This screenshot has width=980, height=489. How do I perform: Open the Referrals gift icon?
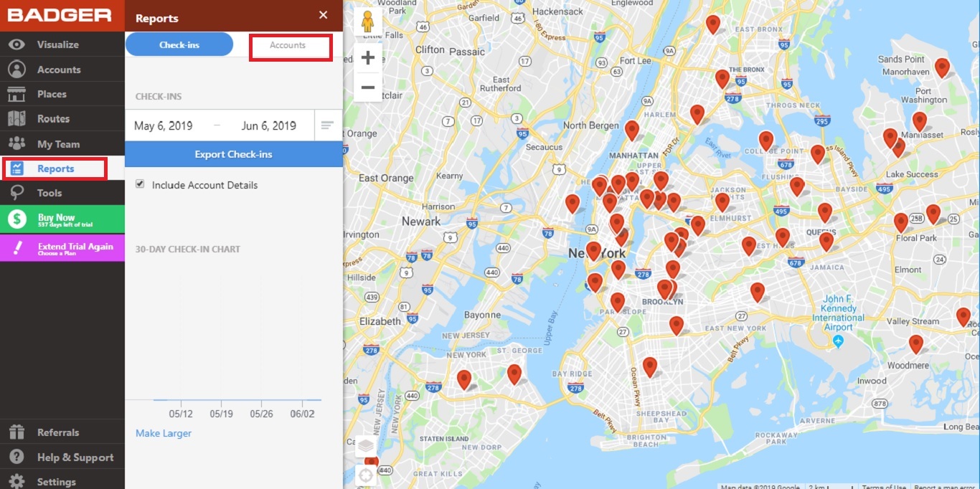coord(17,432)
